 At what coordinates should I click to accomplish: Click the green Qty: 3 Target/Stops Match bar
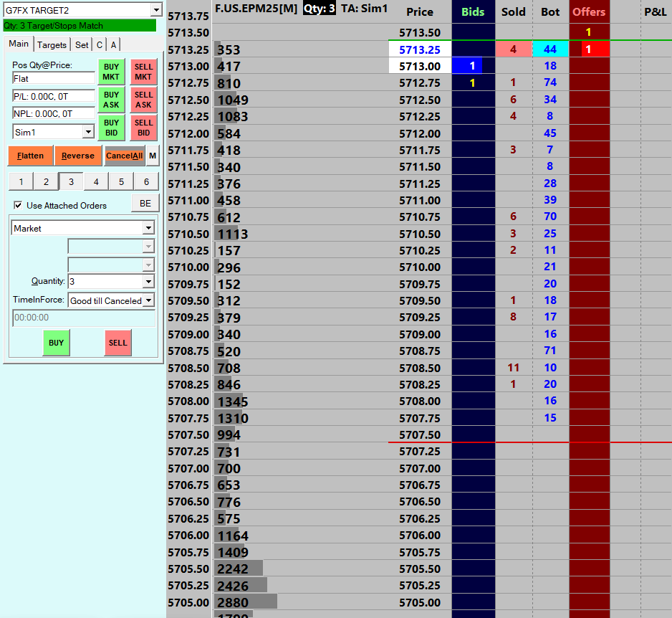80,25
